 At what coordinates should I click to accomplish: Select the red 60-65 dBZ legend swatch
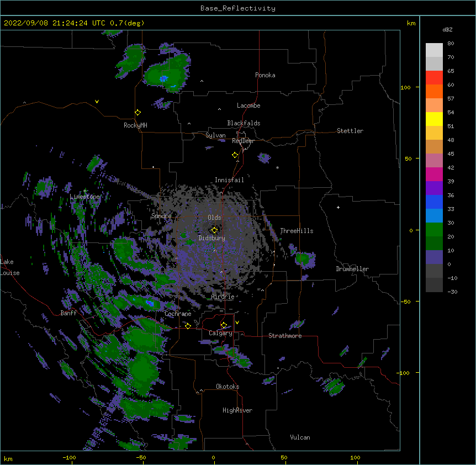434,78
